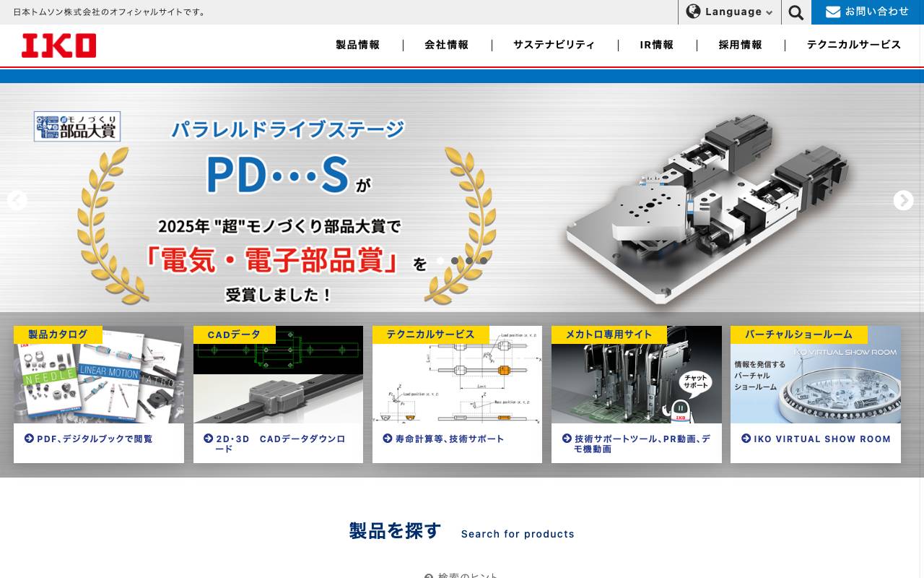This screenshot has height=578, width=924.
Task: Click the 製品カタログ card thumbnail
Action: pyautogui.click(x=98, y=374)
